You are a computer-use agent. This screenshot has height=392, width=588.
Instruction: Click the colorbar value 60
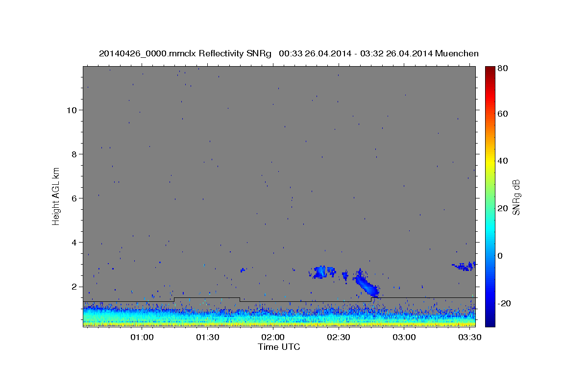[503, 113]
